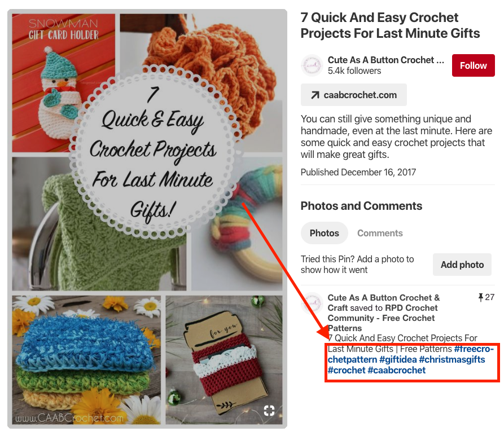Open the #crochet hashtag link

(x=347, y=370)
